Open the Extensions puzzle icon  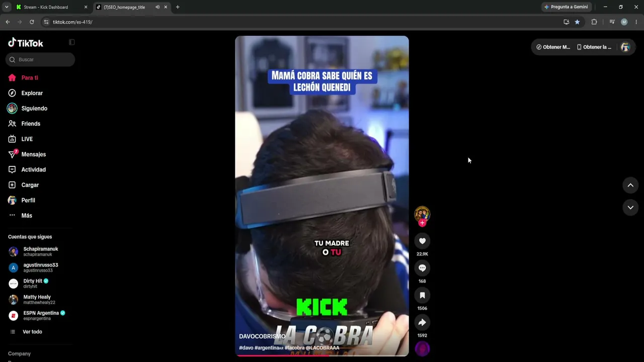click(x=594, y=22)
